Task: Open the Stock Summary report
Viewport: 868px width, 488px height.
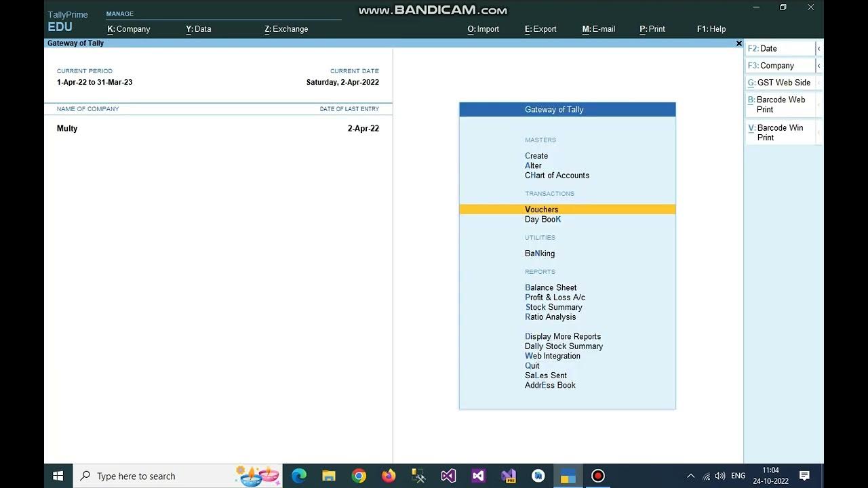Action: pyautogui.click(x=553, y=307)
